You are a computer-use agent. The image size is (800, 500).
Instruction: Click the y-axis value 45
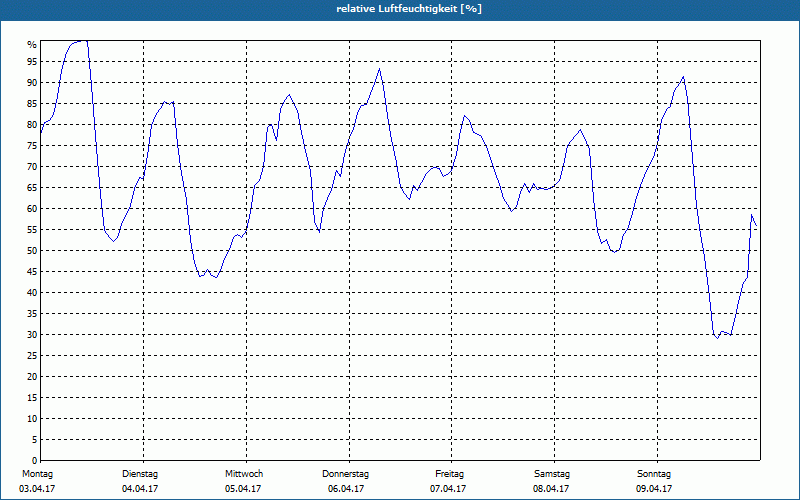32,271
